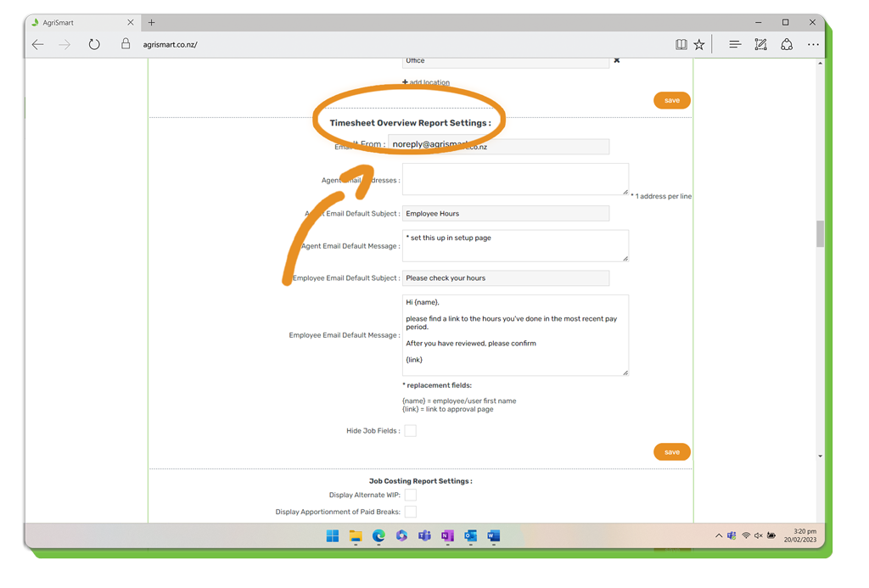Expand system tray hidden icons chevron
Viewport: 869px width, 588px height.
click(718, 536)
